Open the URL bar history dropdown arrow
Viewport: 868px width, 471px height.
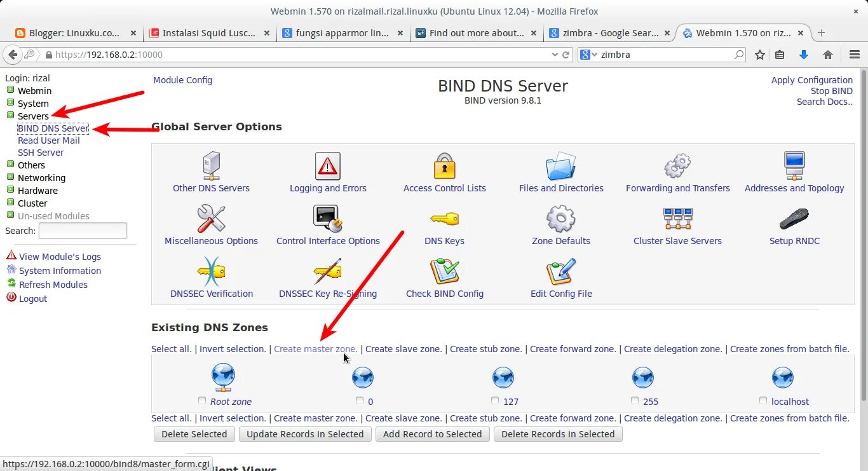tap(555, 55)
